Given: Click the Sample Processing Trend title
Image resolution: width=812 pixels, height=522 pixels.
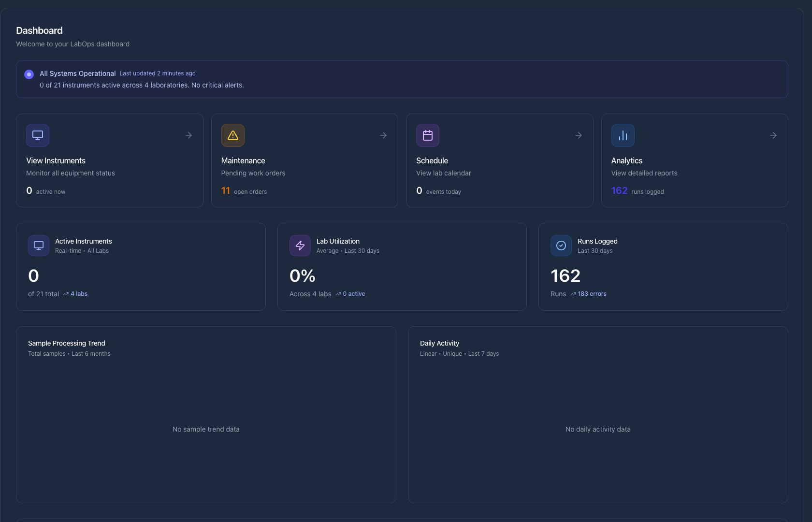Looking at the screenshot, I should (67, 343).
